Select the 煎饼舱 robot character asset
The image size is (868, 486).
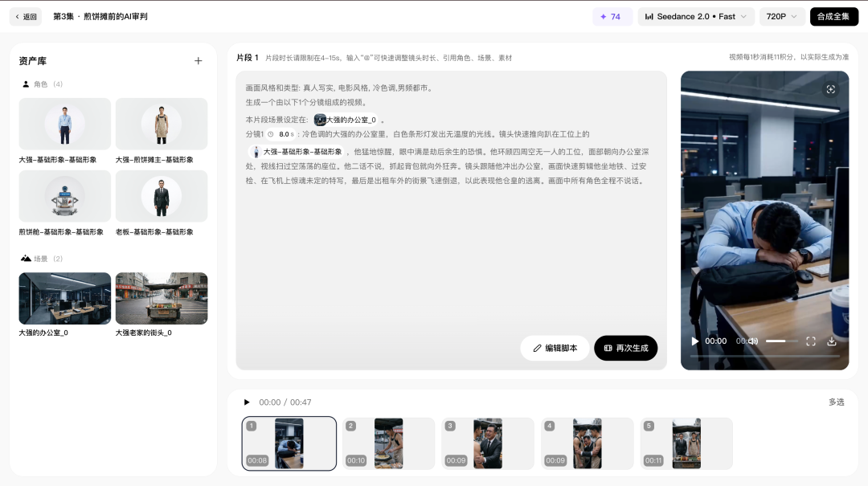(65, 196)
